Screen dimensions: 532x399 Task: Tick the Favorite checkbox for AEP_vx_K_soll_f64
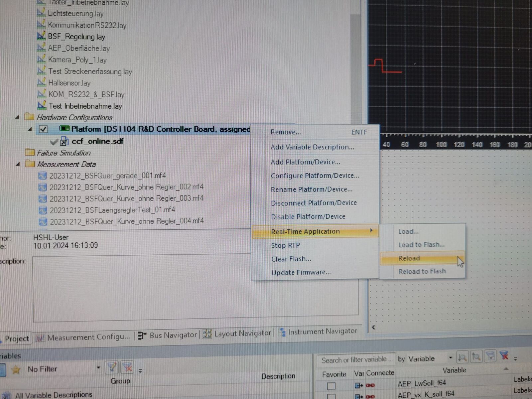click(x=331, y=396)
